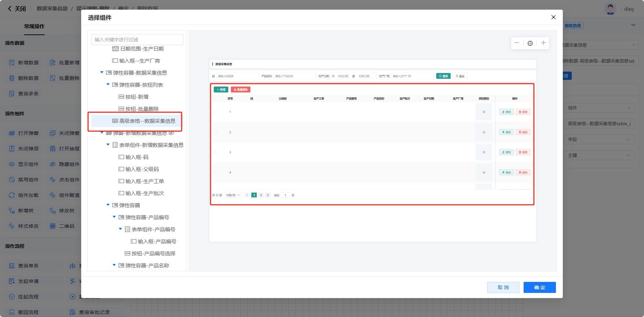Switch to the 常规操作 tab
Screen dimensions: 644x317
pyautogui.click(x=34, y=27)
